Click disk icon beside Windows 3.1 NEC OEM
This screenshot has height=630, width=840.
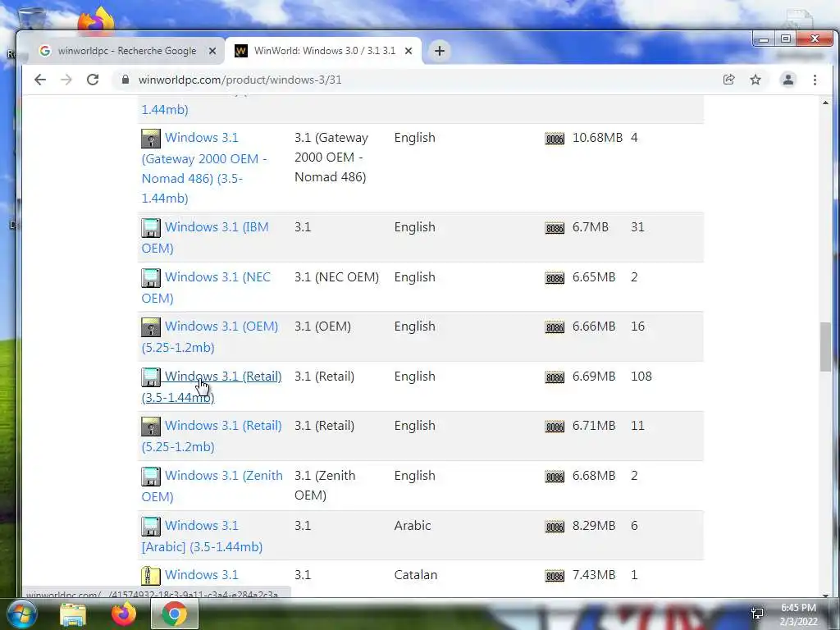click(x=151, y=278)
